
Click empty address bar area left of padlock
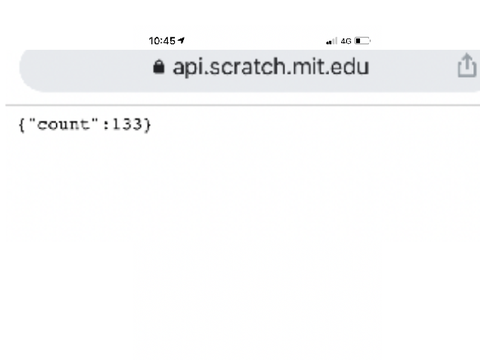[x=87, y=68]
